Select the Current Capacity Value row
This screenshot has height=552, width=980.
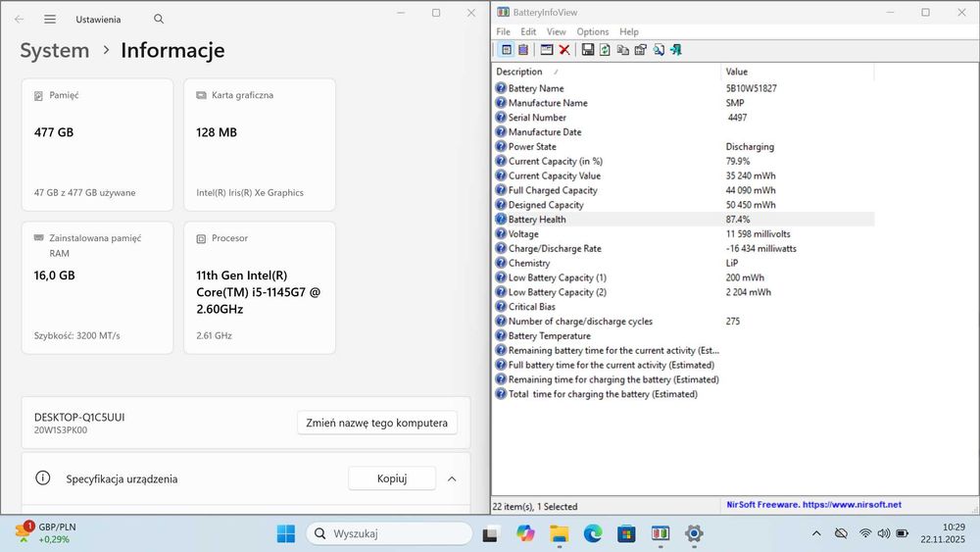684,176
